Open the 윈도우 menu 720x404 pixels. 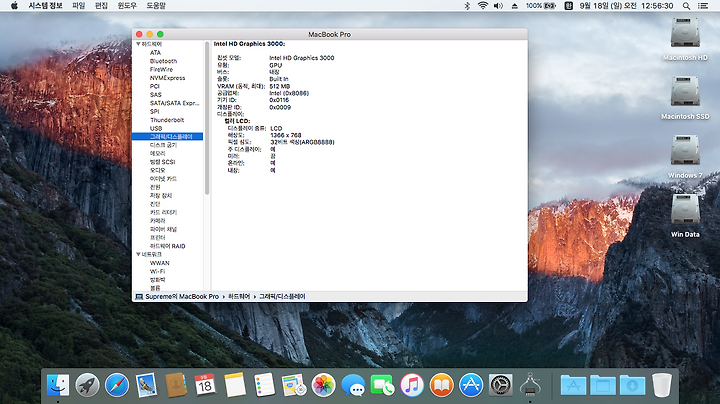(x=127, y=6)
